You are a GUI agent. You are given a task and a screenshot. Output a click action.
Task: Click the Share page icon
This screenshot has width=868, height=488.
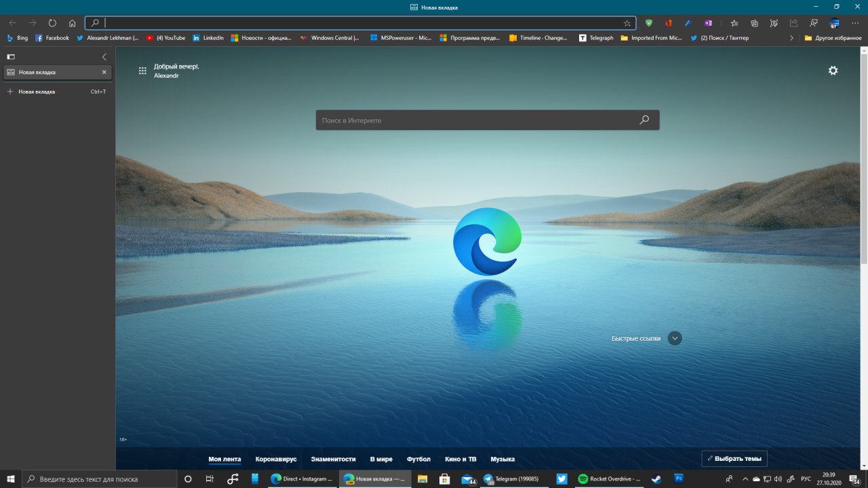click(x=793, y=22)
